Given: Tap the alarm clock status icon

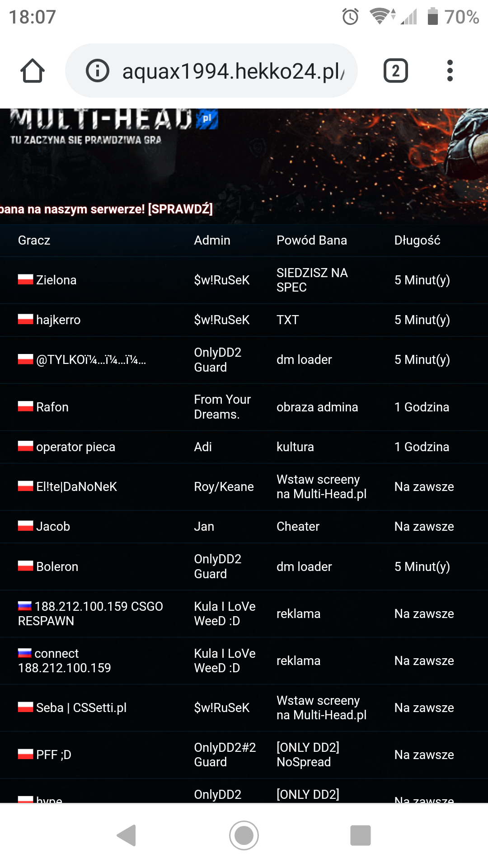Looking at the screenshot, I should click(x=350, y=17).
